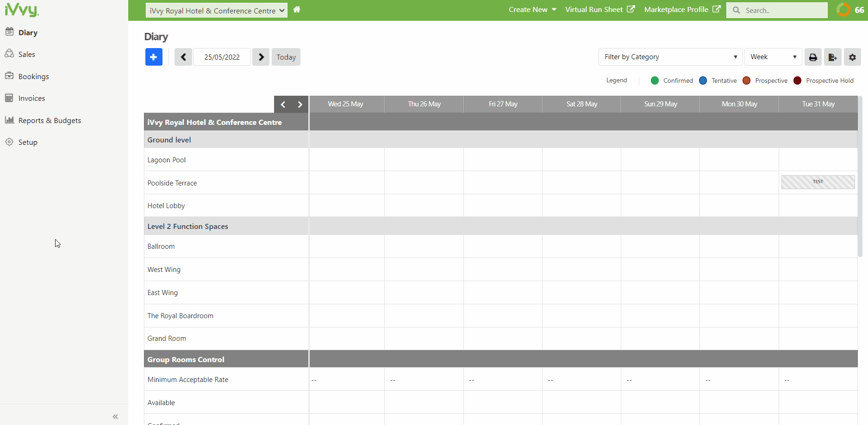868x425 pixels.
Task: Open diary settings via the gear icon
Action: 852,57
